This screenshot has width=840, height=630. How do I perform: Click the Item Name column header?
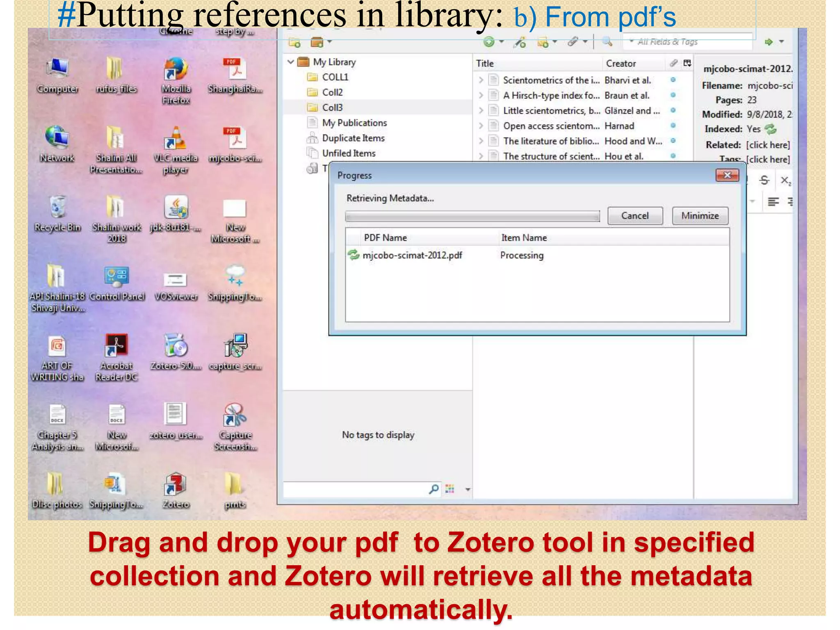pyautogui.click(x=614, y=238)
